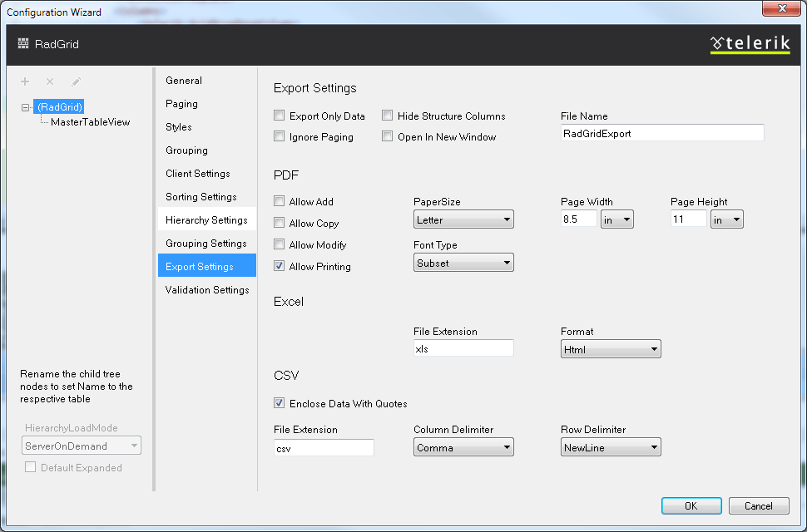Click the X icon above the tree
807x532 pixels.
tap(51, 81)
